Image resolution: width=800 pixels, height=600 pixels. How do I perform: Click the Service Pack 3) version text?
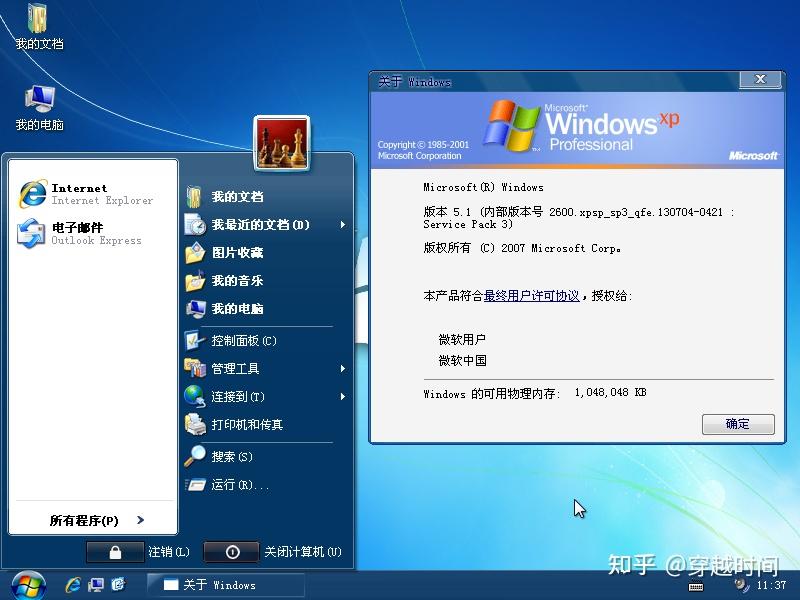coord(468,224)
